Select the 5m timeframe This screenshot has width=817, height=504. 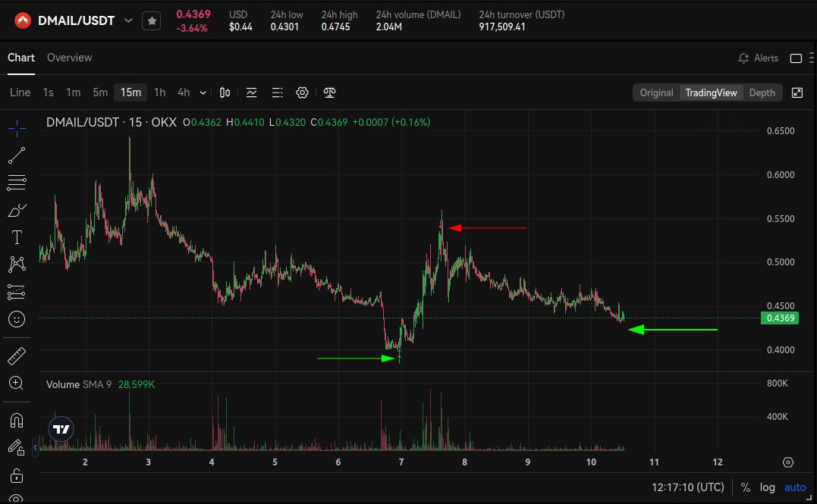point(100,92)
